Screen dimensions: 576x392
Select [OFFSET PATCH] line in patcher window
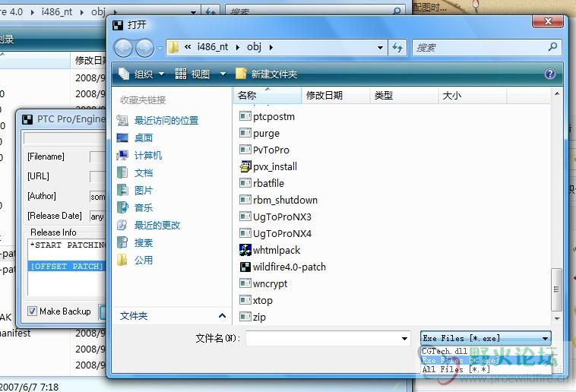pyautogui.click(x=67, y=266)
